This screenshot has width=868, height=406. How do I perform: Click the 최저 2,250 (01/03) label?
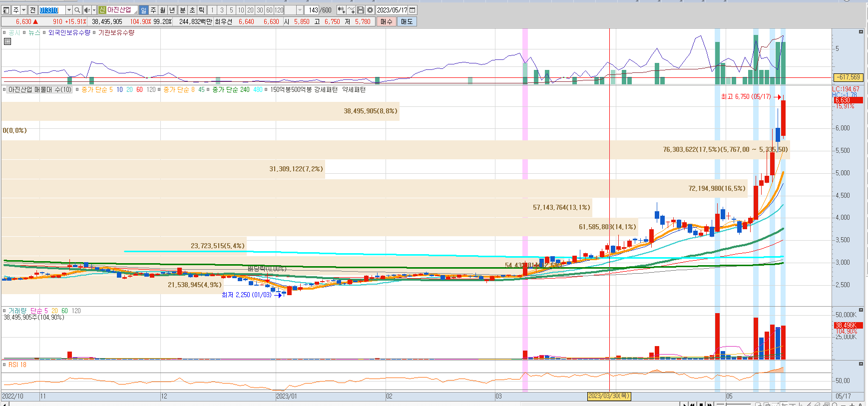click(x=247, y=295)
